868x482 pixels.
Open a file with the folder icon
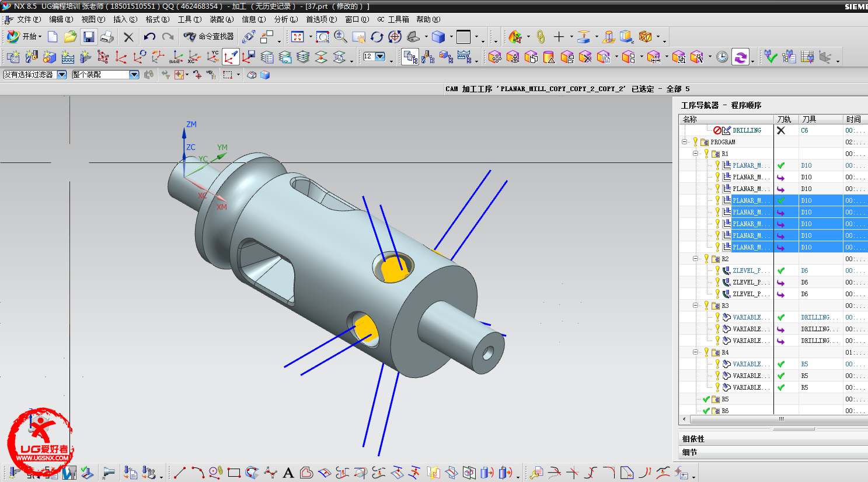point(70,37)
